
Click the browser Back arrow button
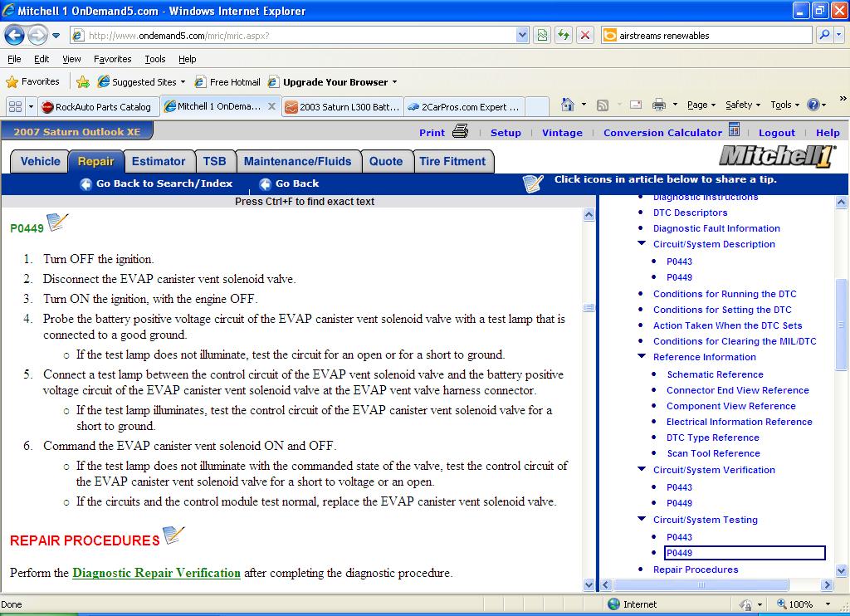(x=15, y=36)
